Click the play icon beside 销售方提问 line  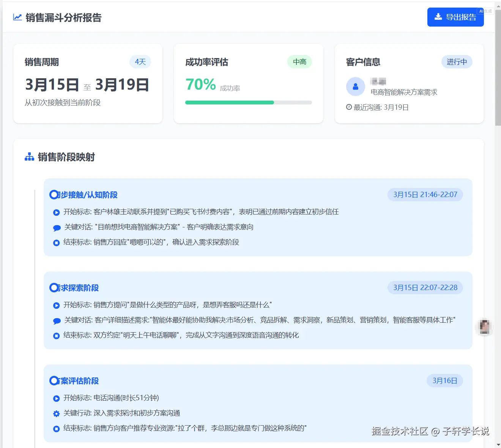(57, 306)
